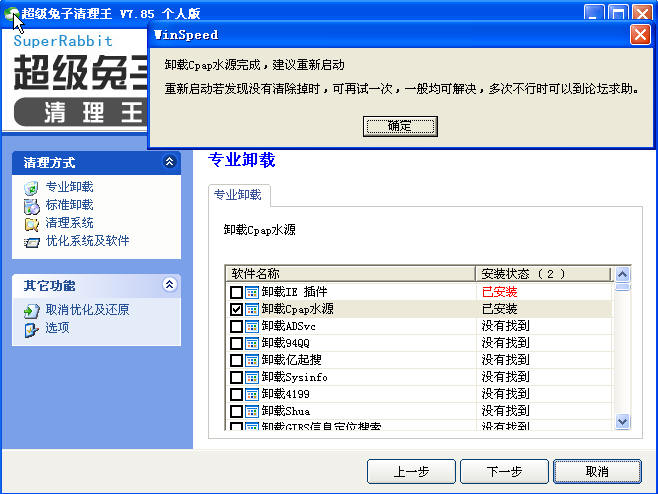Viewport: 658px width, 494px height.
Task: Collapse the 其它功能 panel
Action: [170, 285]
